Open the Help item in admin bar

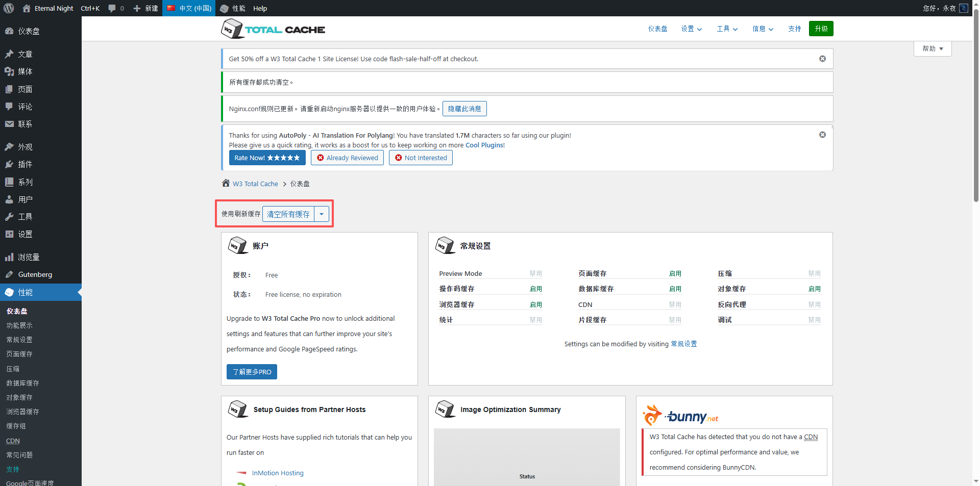coord(260,8)
